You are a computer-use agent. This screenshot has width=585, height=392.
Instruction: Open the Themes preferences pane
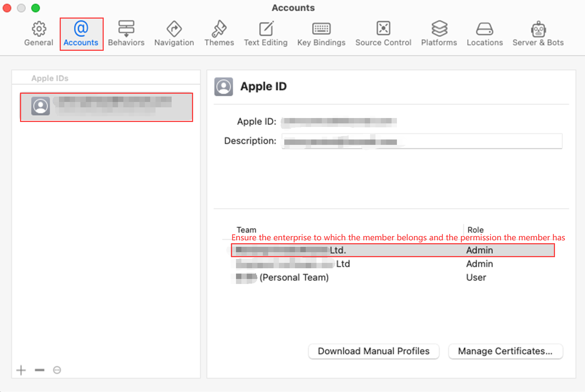219,33
